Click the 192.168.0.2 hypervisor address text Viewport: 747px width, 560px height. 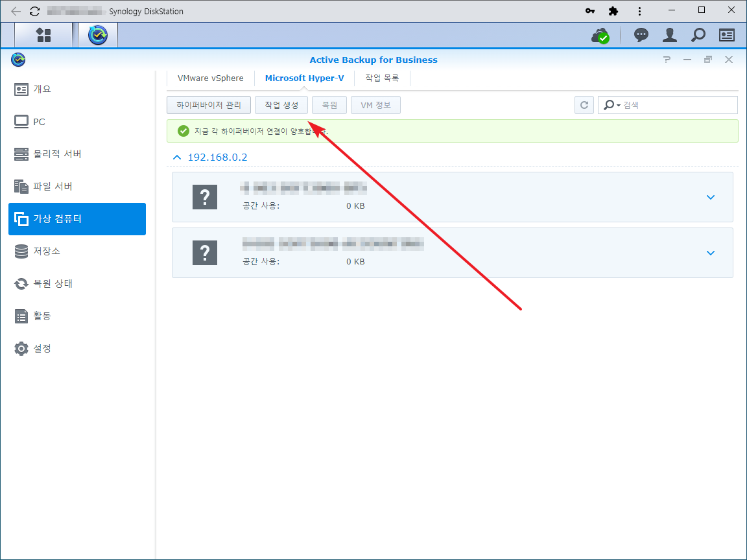218,157
